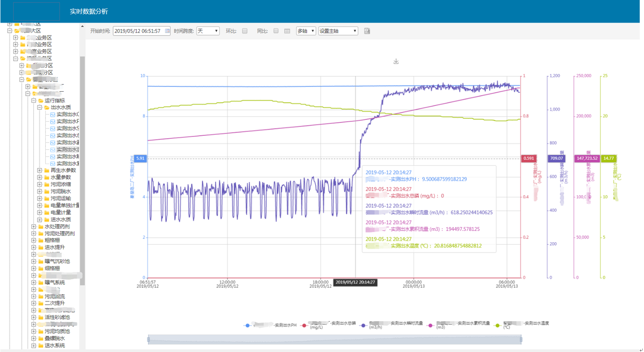Enable the 环比 checkbox

pos(245,31)
